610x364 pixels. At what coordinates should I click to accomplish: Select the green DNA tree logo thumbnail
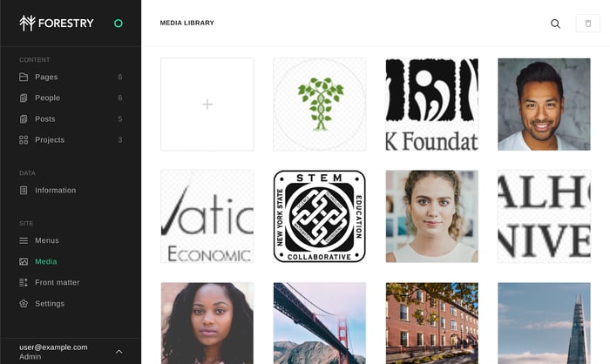click(320, 104)
